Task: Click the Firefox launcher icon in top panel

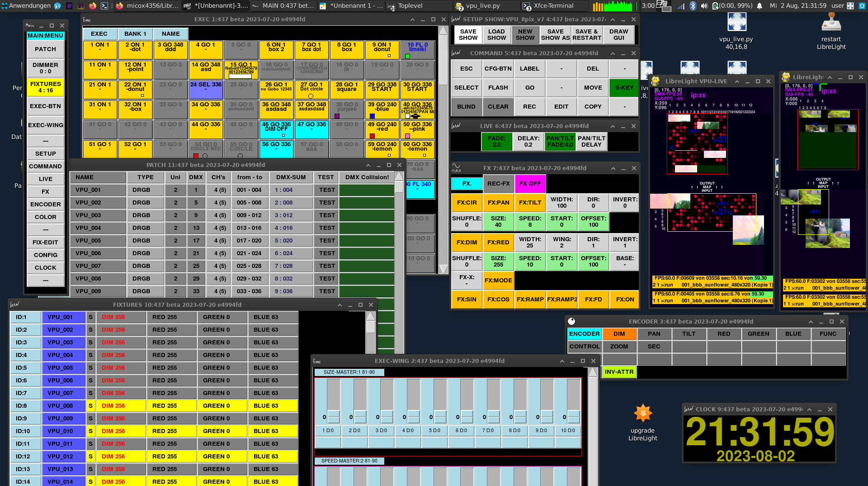Action: tap(92, 6)
